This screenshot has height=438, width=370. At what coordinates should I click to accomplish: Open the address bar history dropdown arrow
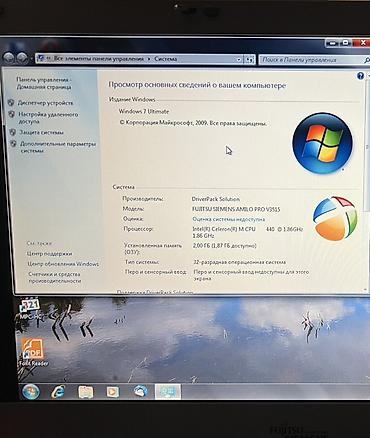239,60
